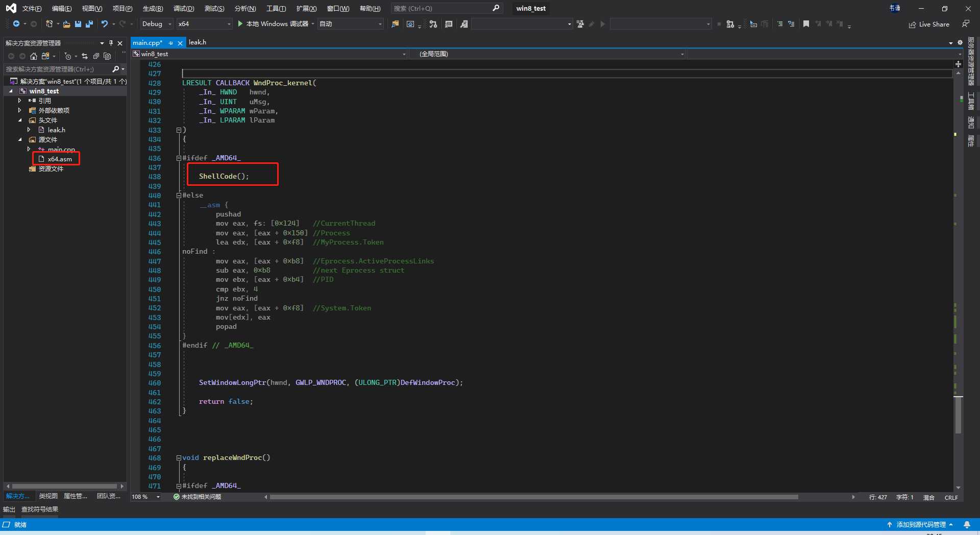Expand the 引用 node in tree

(x=20, y=101)
